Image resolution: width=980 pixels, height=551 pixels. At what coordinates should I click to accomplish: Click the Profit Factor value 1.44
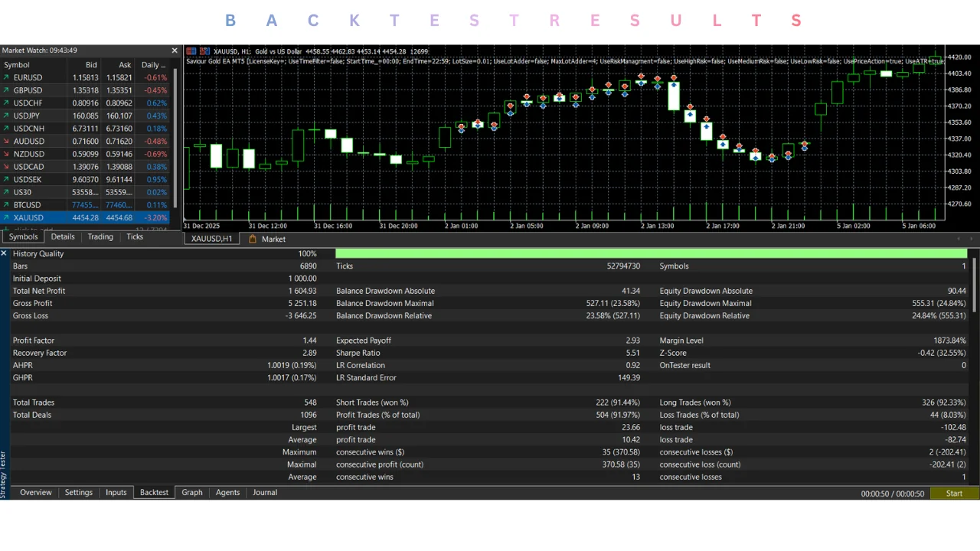309,341
